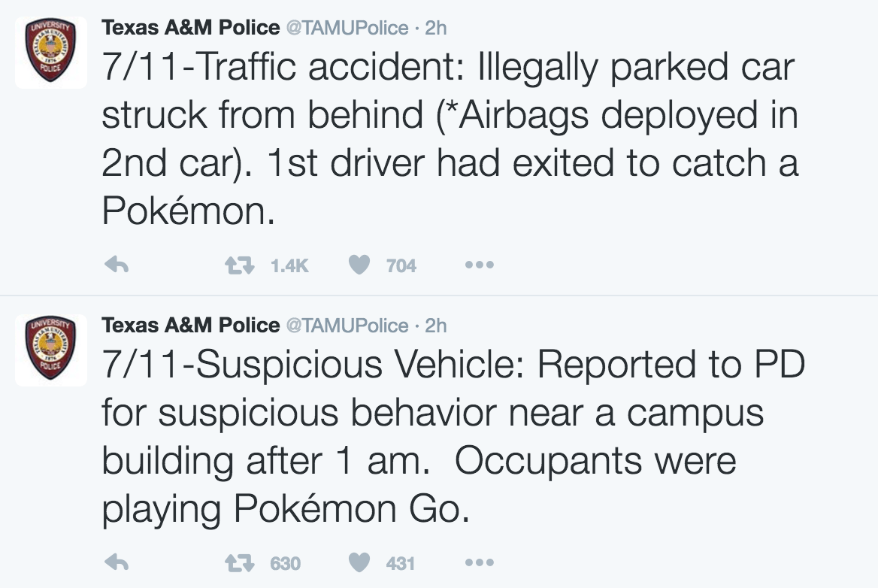The width and height of the screenshot is (878, 588).
Task: Open @TAMUPolice handle on second tweet
Action: [347, 326]
